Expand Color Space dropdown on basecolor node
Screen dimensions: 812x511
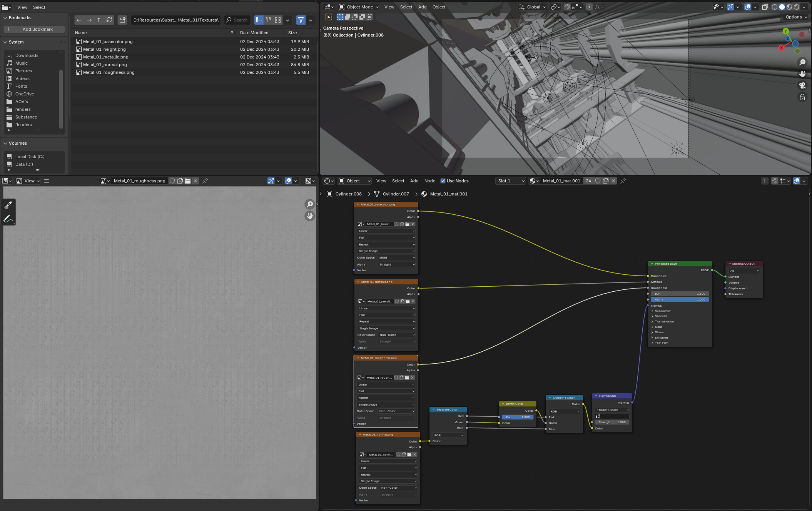396,257
